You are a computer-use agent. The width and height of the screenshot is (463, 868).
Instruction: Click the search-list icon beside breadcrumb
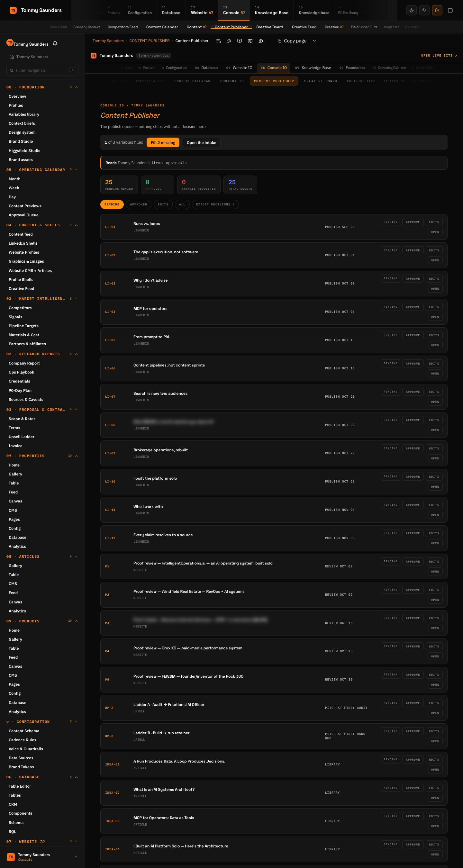[218, 41]
